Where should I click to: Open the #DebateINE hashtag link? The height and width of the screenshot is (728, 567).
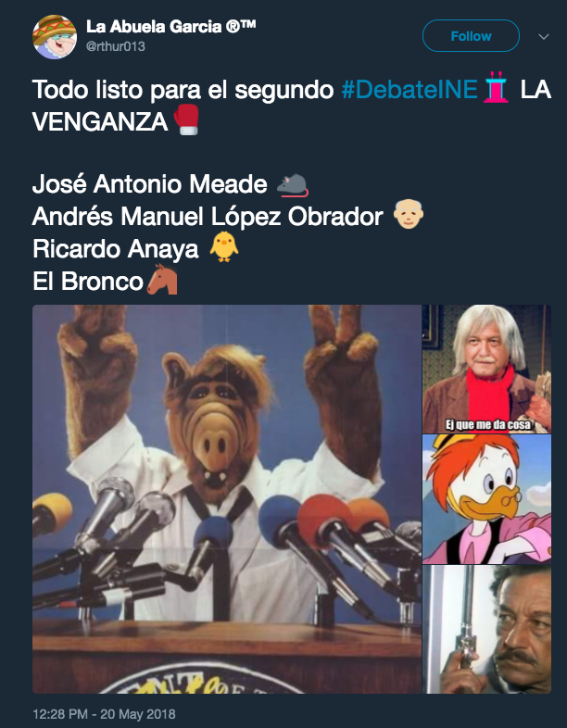coord(409,90)
